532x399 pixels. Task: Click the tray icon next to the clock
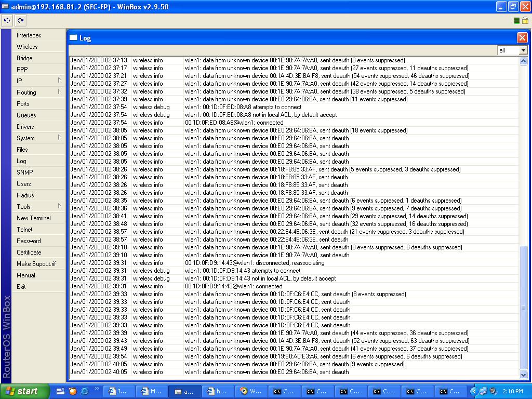(x=493, y=391)
